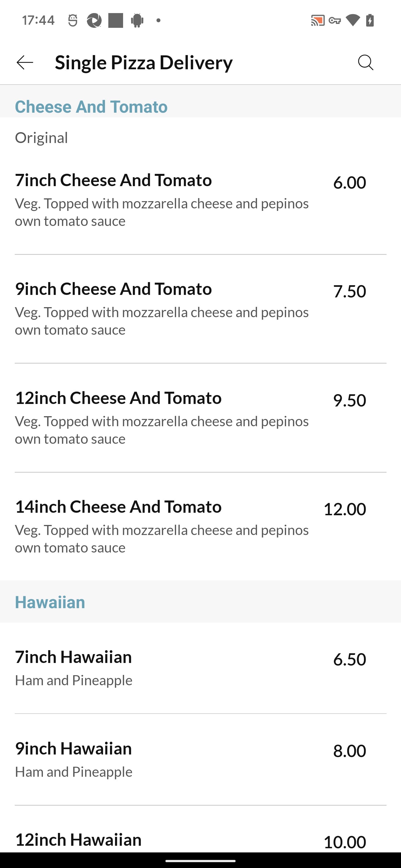This screenshot has width=401, height=868.
Task: Tap the cast icon in status bar
Action: (317, 21)
